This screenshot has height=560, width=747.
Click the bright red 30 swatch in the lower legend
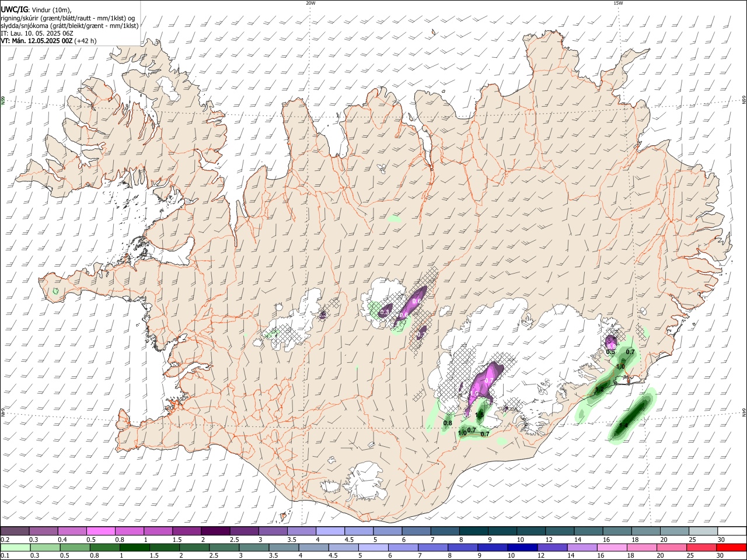click(732, 547)
